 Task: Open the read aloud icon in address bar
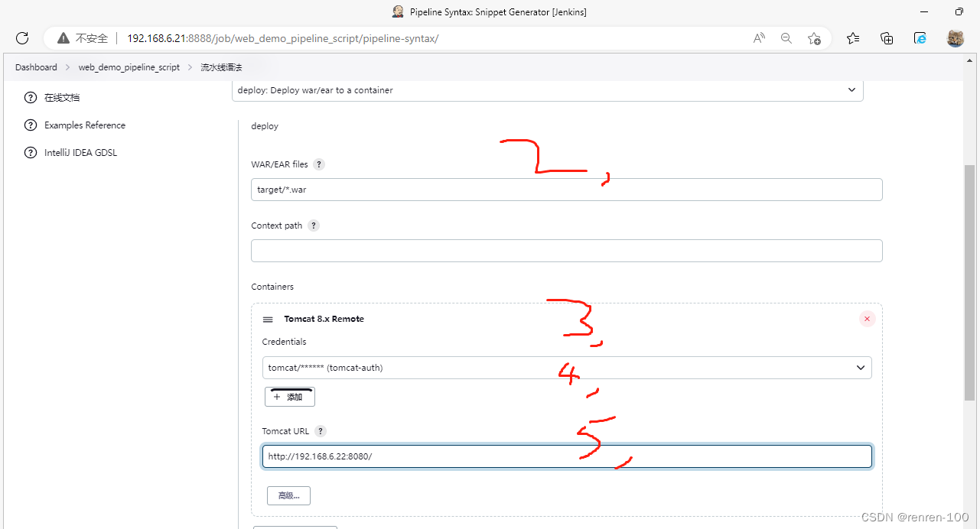759,38
